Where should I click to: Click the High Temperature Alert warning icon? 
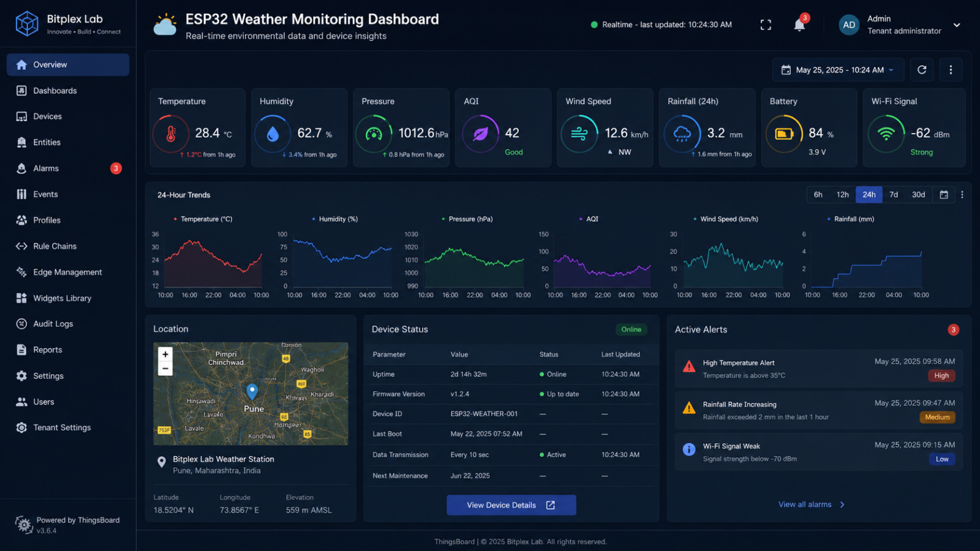coord(689,366)
